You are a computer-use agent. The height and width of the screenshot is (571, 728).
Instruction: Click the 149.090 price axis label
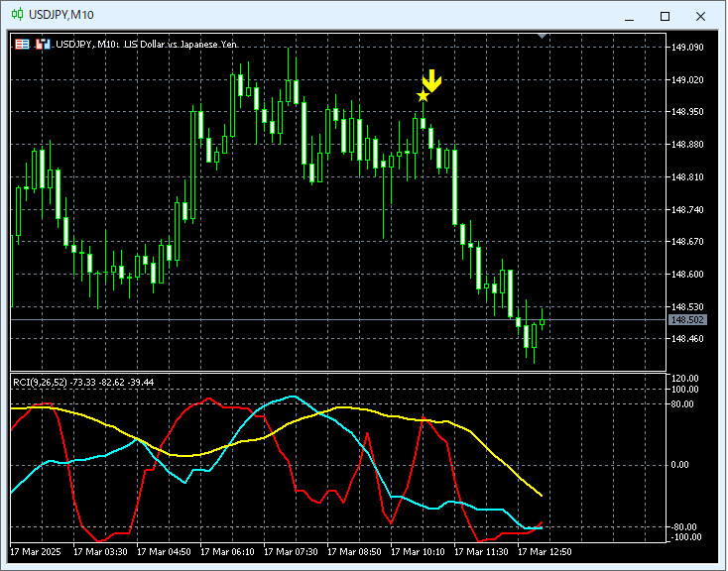coord(687,48)
